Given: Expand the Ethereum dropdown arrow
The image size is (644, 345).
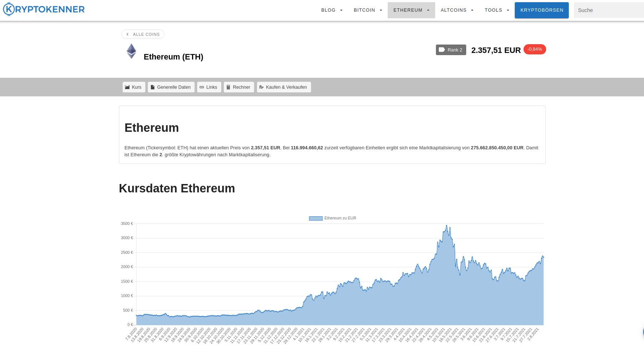Looking at the screenshot, I should point(428,10).
